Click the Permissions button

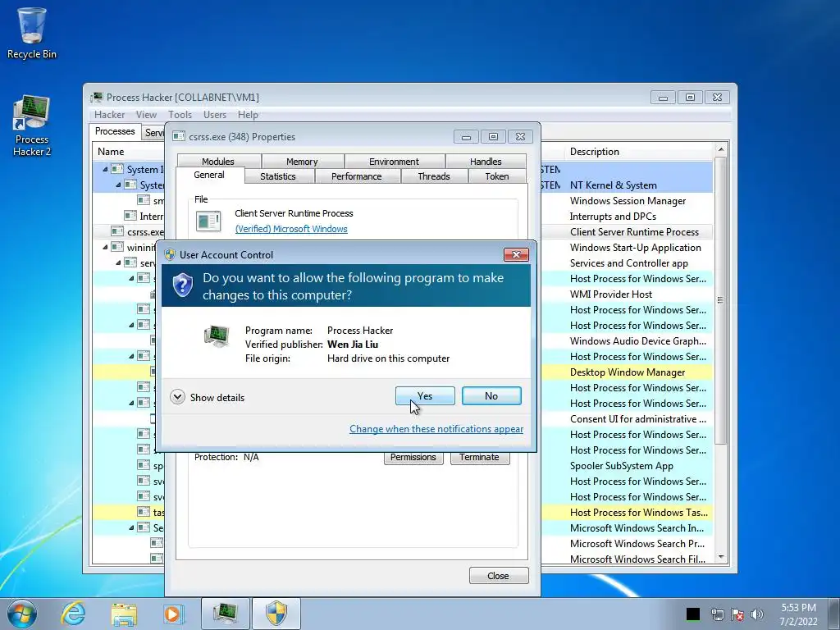click(413, 458)
